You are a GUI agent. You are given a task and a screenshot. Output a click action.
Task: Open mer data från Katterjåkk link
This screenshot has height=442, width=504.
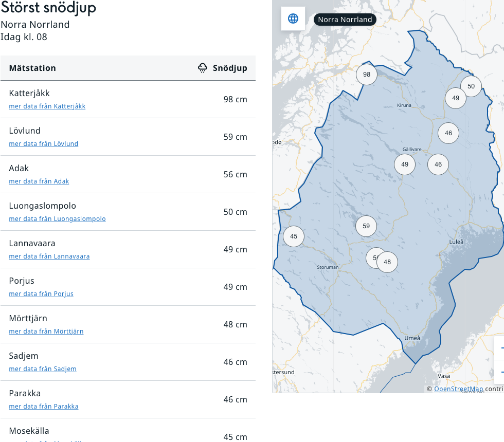[x=47, y=106]
